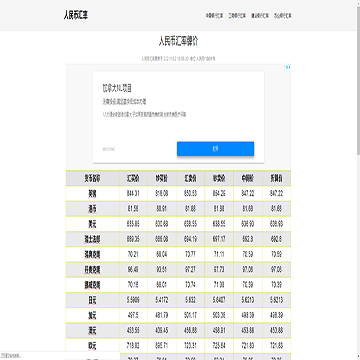Click the 折算价 column header
This screenshot has height=360, width=360.
pos(276,178)
